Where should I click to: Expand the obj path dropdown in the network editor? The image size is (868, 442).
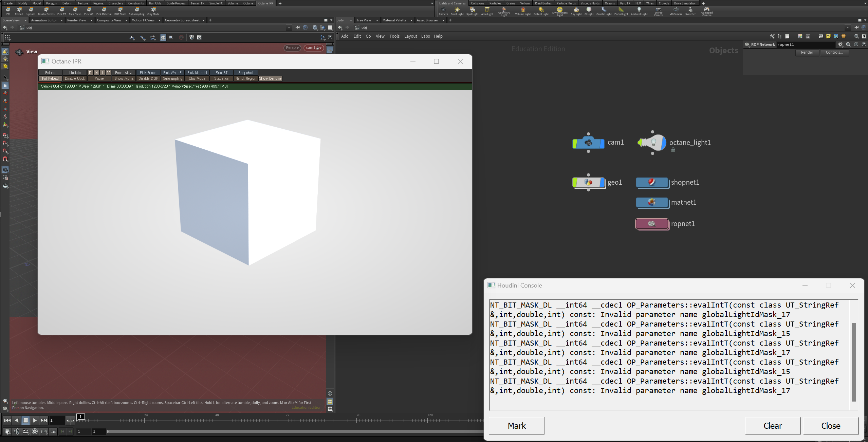click(x=848, y=28)
